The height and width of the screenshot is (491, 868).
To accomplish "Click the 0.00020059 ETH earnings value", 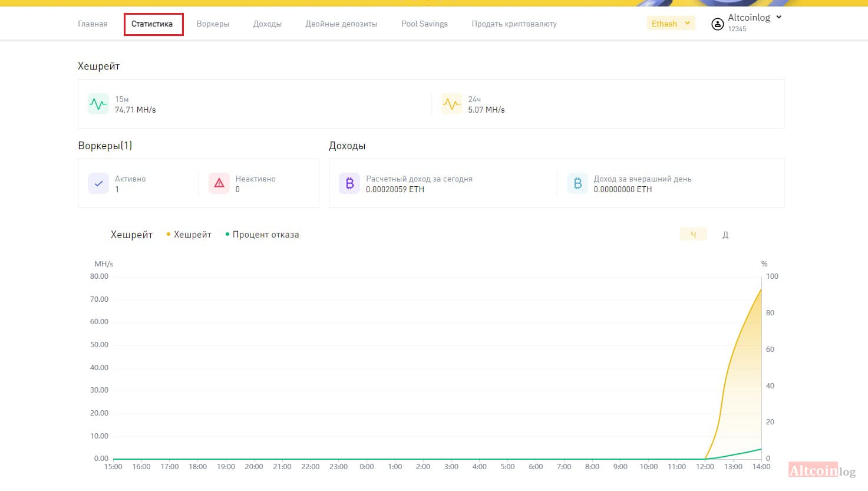I will pyautogui.click(x=395, y=190).
